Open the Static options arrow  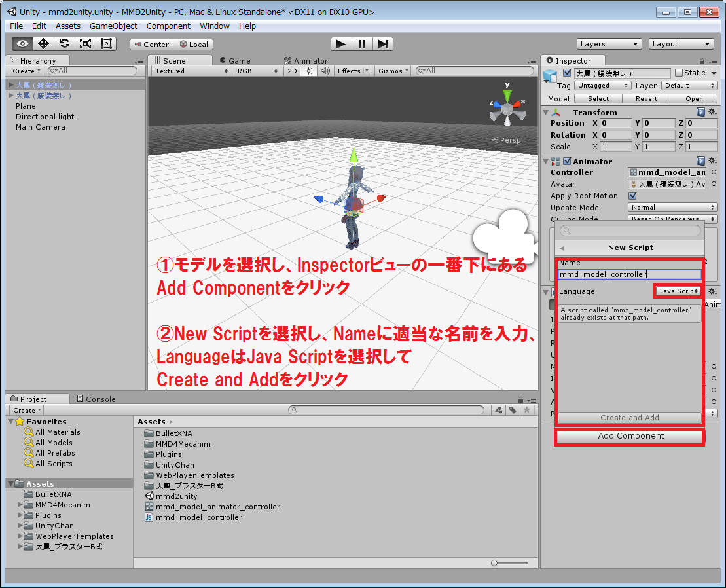coord(714,73)
